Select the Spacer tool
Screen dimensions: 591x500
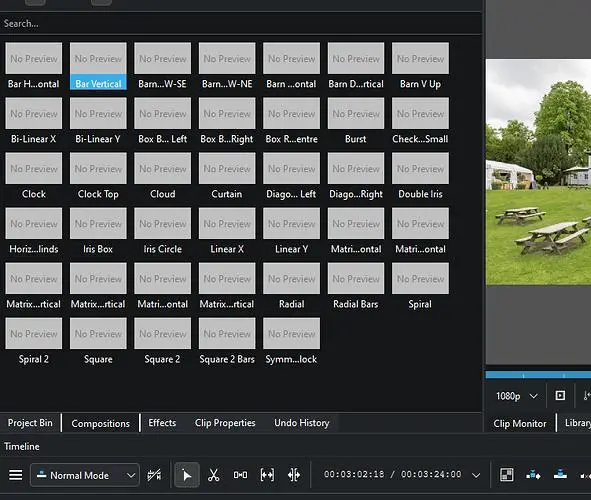point(240,475)
